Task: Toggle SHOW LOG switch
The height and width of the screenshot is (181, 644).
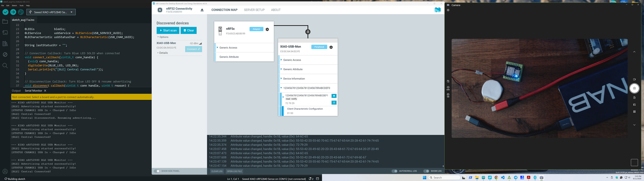Action: click(426, 171)
